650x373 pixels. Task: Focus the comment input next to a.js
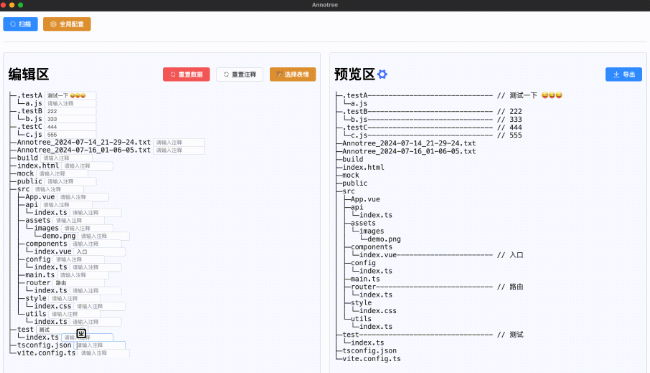click(70, 103)
